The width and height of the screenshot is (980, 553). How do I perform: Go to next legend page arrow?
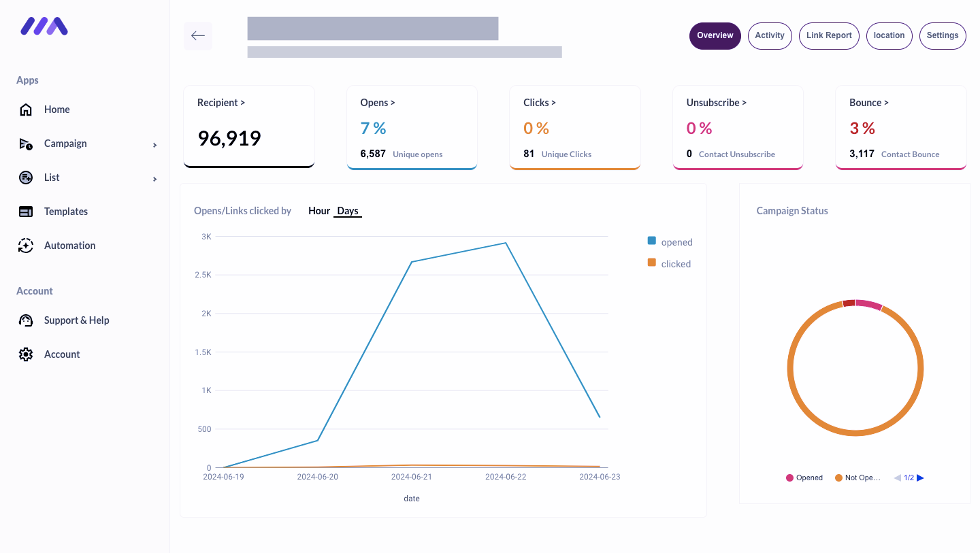pos(921,477)
